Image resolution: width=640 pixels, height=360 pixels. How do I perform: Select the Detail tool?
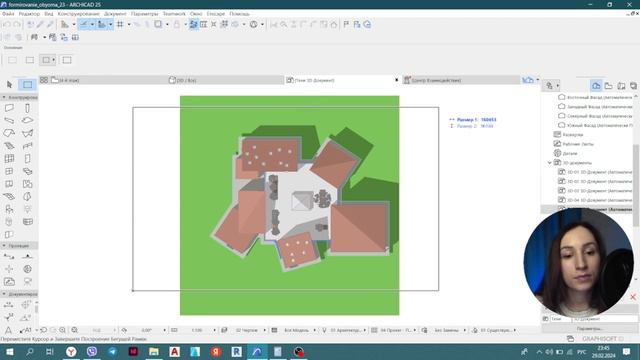(27, 269)
